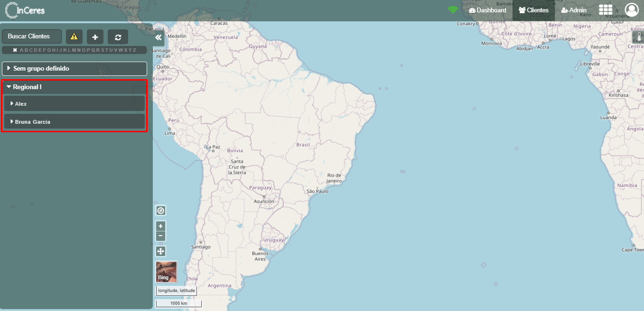Open the Clientes menu
This screenshot has height=311, width=644.
533,10
